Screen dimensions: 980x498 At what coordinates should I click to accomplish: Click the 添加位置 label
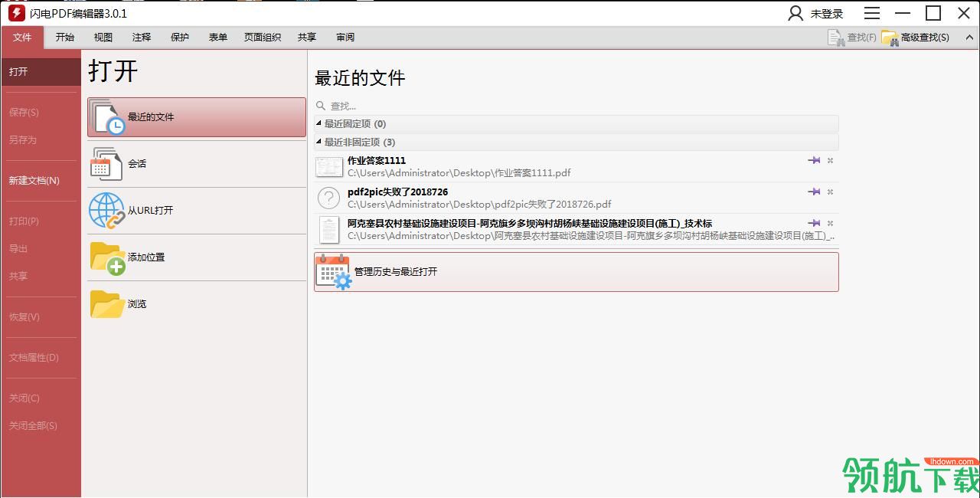coord(146,257)
